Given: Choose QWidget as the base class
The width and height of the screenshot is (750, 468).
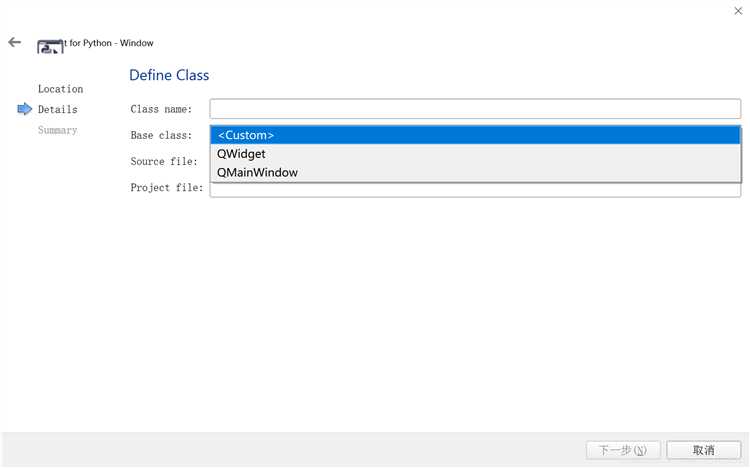Looking at the screenshot, I should click(475, 154).
